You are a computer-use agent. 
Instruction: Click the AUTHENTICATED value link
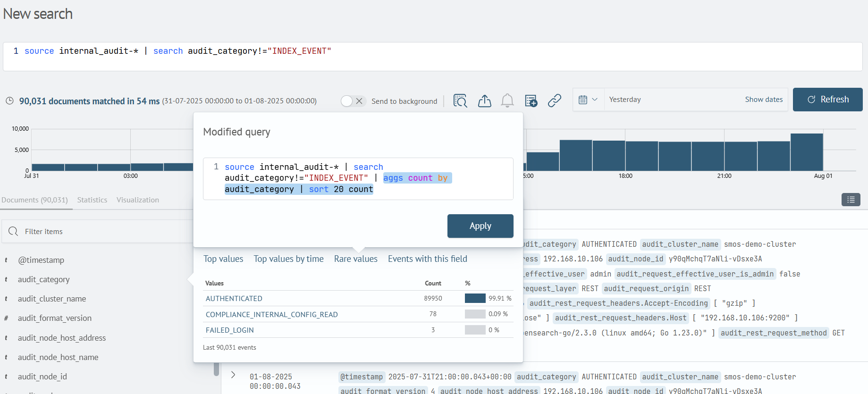[x=234, y=298]
